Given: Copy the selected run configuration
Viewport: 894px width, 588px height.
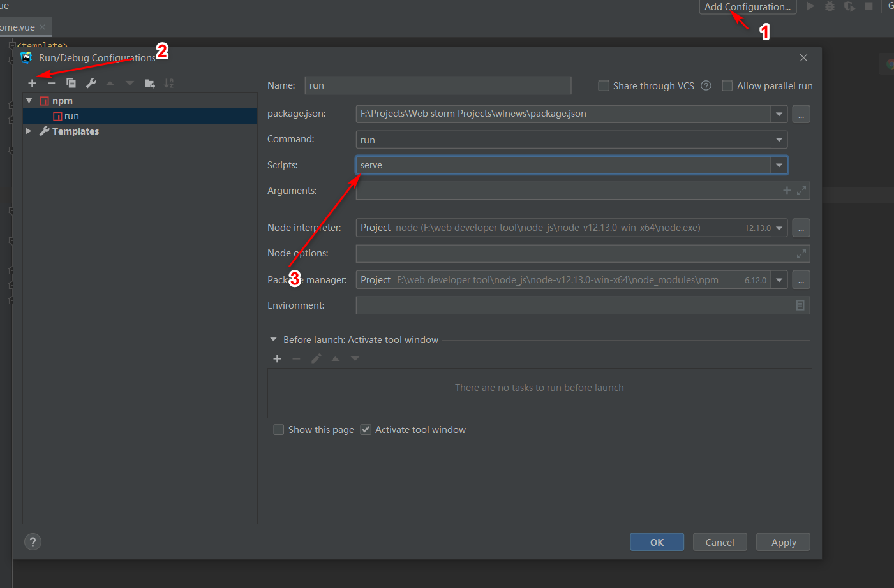Looking at the screenshot, I should [71, 84].
